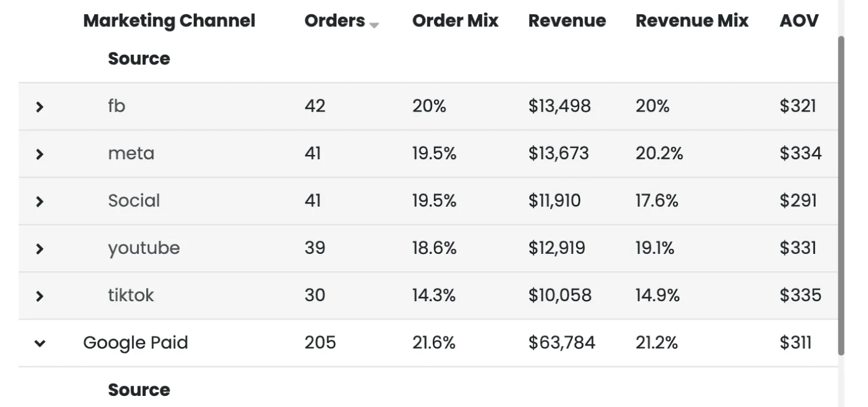Select the Social revenue value $11,910
The width and height of the screenshot is (868, 407).
tap(554, 201)
